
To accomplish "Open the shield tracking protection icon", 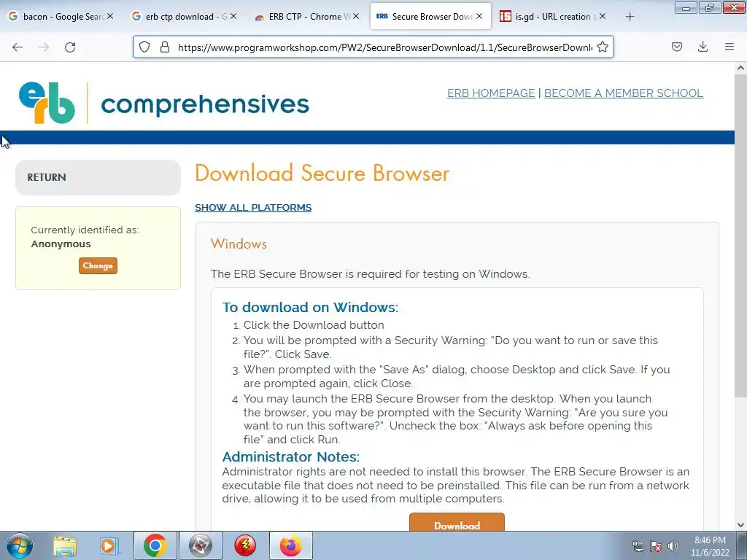I will (x=144, y=47).
